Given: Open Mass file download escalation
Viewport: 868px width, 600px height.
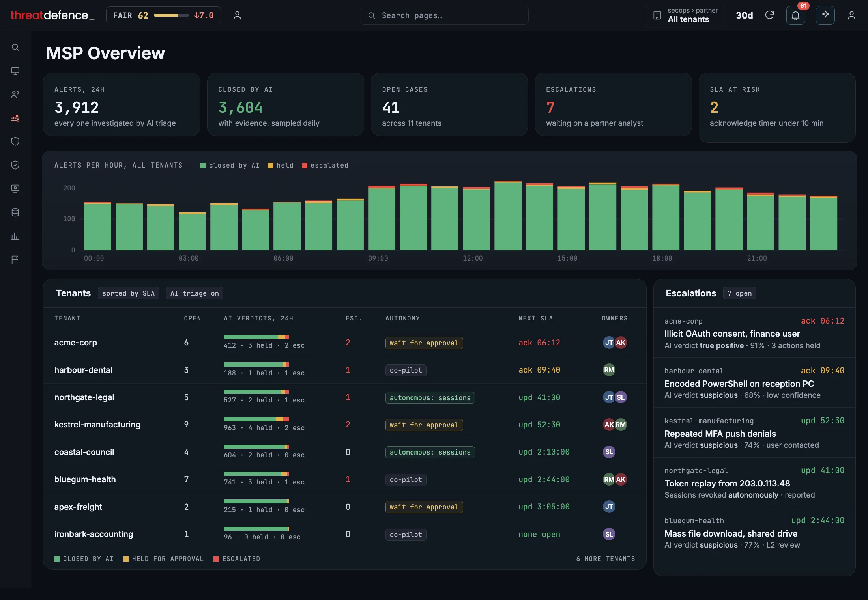Looking at the screenshot, I should tap(754, 533).
